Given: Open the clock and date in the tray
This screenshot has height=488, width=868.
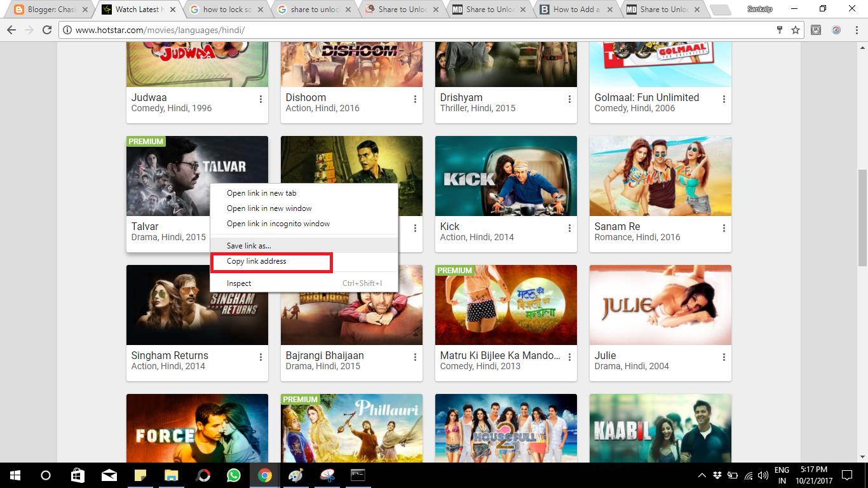Looking at the screenshot, I should 813,475.
